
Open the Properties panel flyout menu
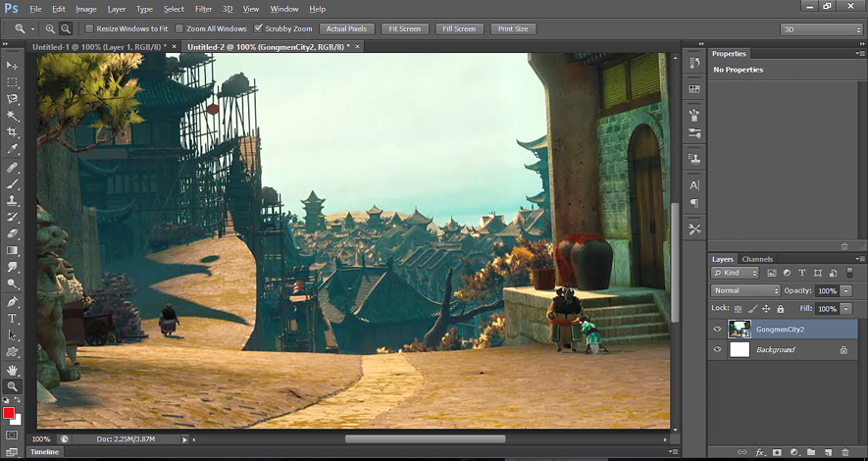pos(860,54)
